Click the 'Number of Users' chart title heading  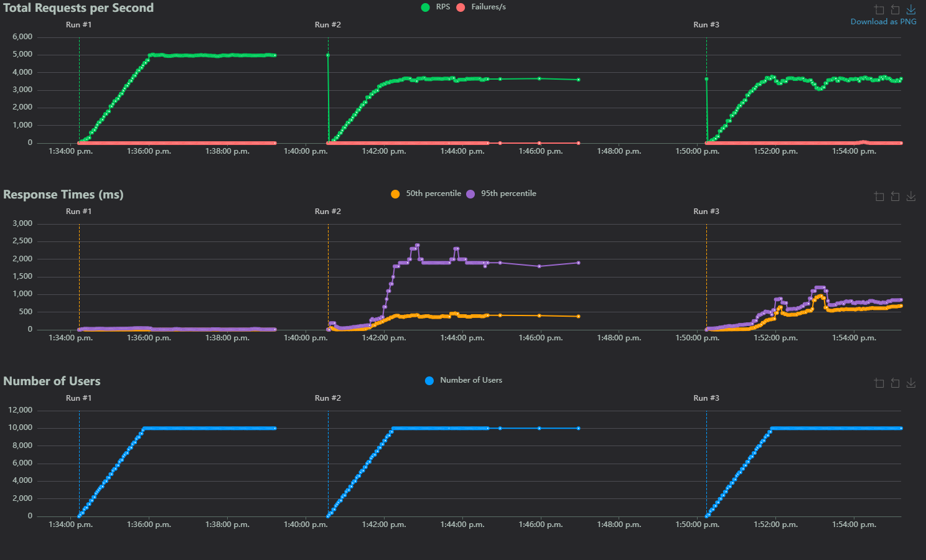pos(52,381)
